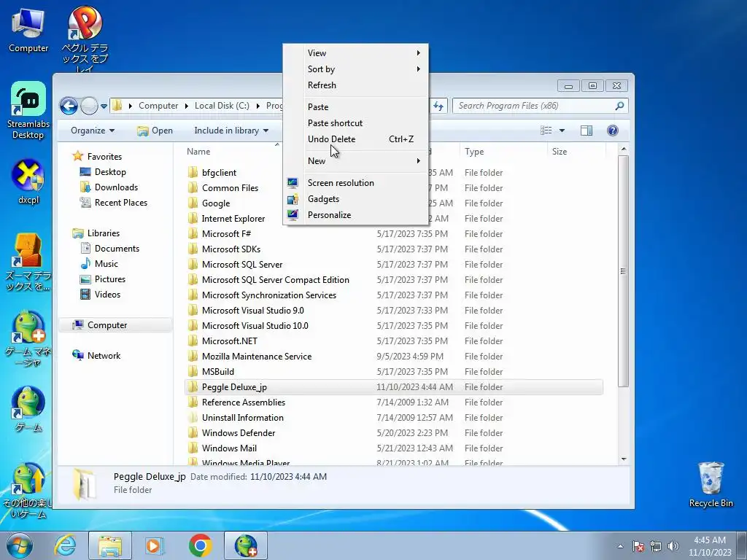Click the vertical scrollbar thumb in file list
747x560 pixels.
(623, 271)
